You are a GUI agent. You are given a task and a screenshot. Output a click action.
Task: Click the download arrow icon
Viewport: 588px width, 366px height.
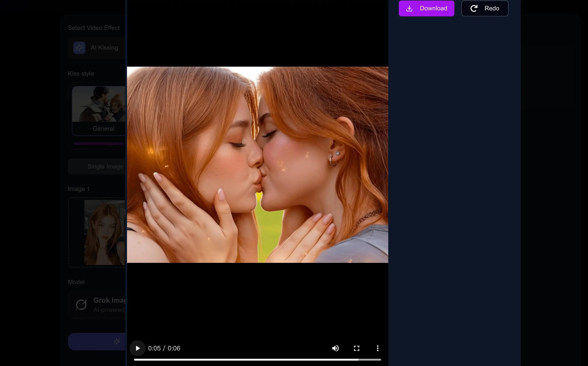[409, 9]
